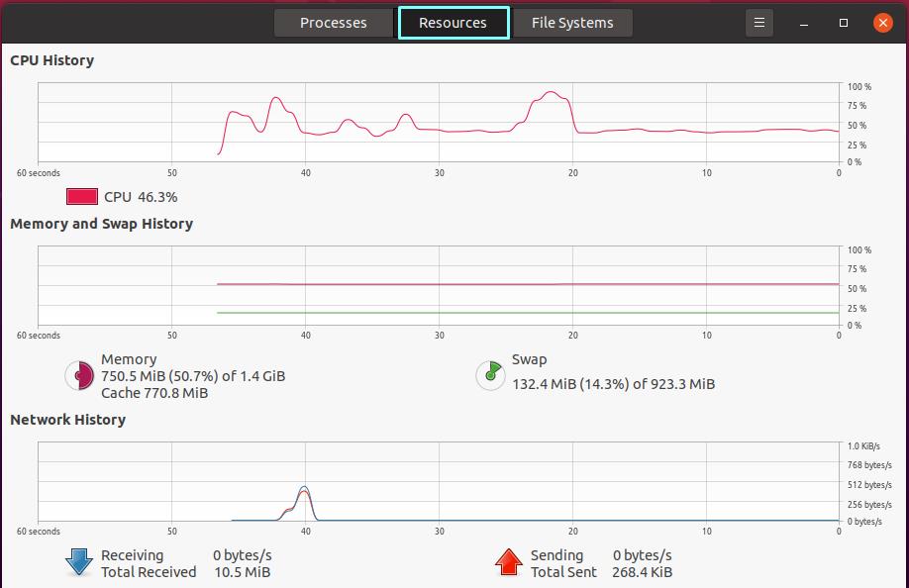Close the System Monitor window

(x=883, y=23)
